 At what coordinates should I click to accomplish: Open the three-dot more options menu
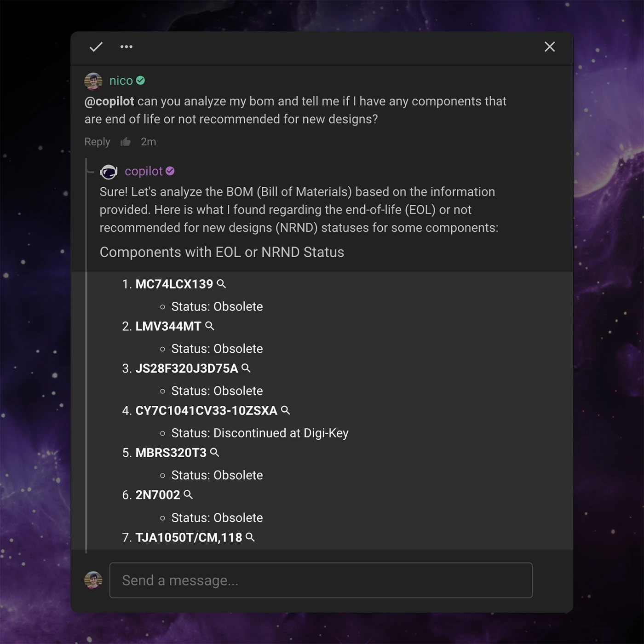click(x=126, y=47)
